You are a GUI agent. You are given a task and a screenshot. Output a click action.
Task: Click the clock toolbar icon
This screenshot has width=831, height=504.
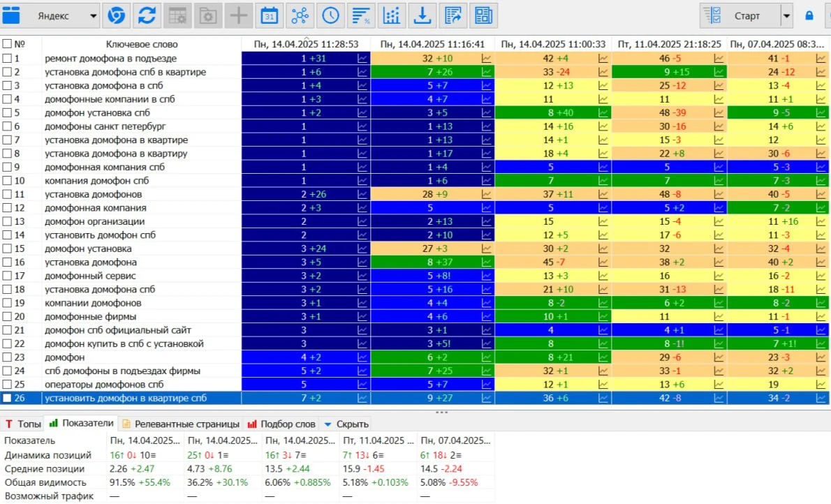(331, 15)
